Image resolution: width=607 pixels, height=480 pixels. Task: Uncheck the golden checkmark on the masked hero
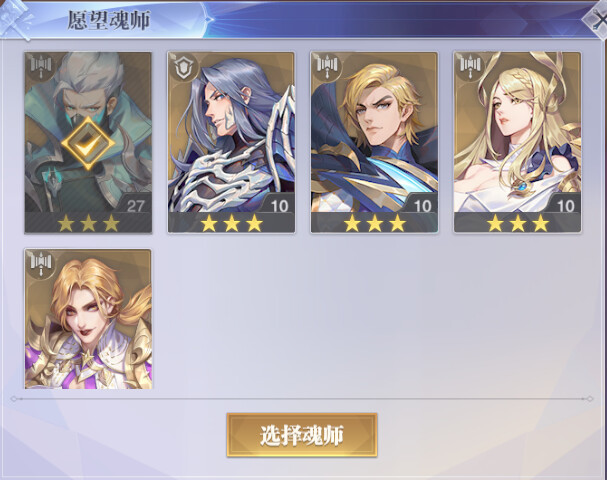point(88,144)
